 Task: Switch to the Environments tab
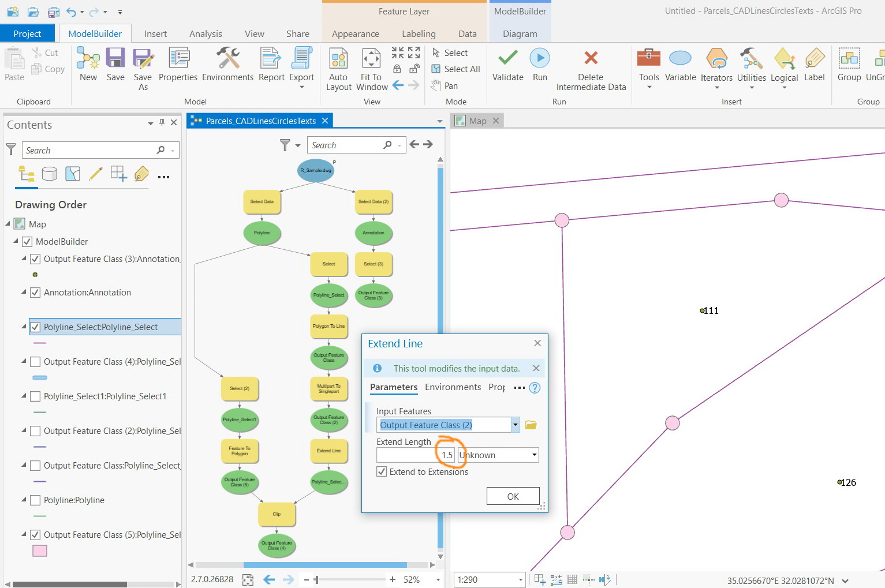pyautogui.click(x=453, y=387)
